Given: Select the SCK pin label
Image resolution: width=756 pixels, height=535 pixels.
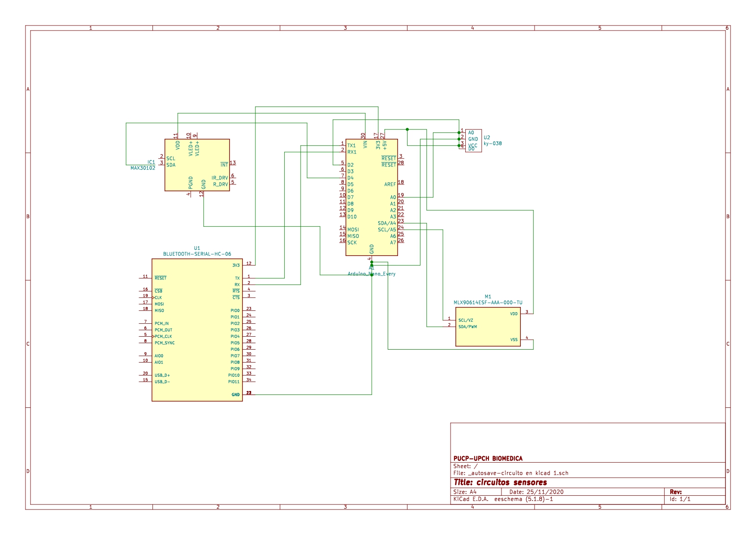Looking at the screenshot, I should point(352,243).
